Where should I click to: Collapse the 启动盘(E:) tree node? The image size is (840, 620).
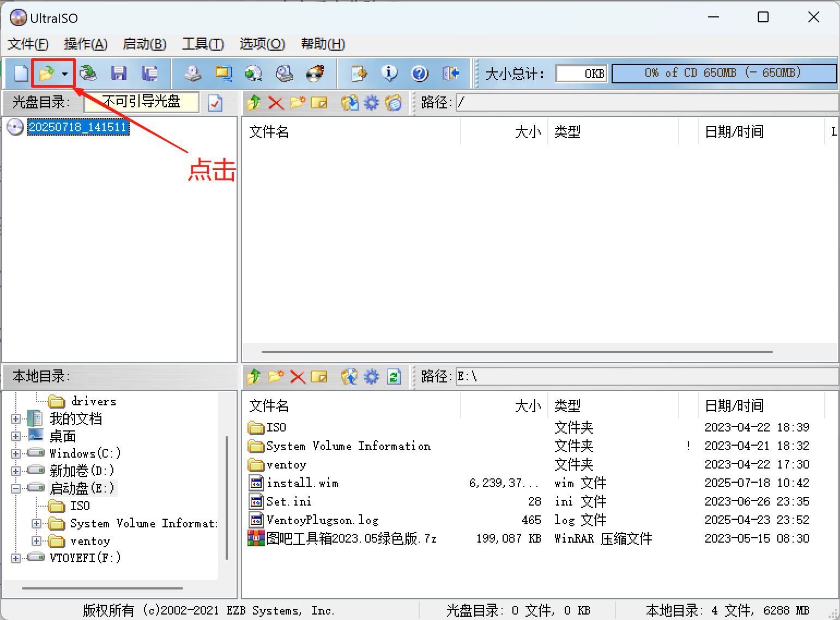click(16, 488)
